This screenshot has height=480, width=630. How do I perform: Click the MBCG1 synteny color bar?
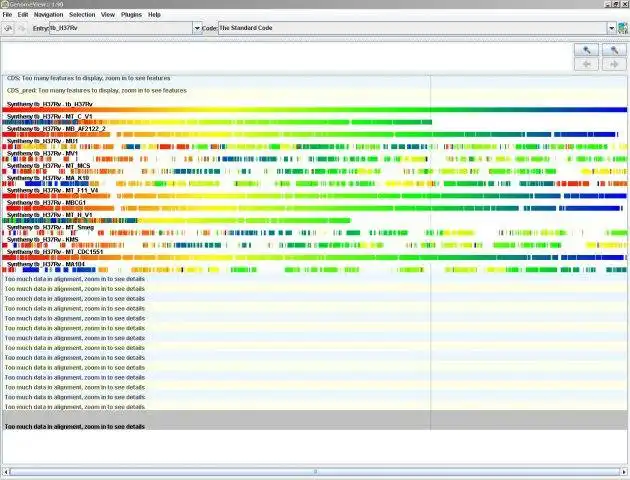[315, 208]
